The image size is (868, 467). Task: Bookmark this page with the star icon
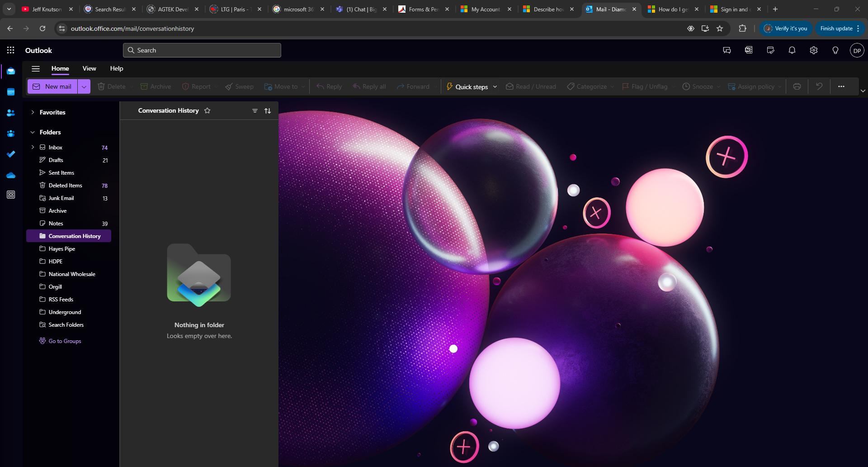pos(720,29)
